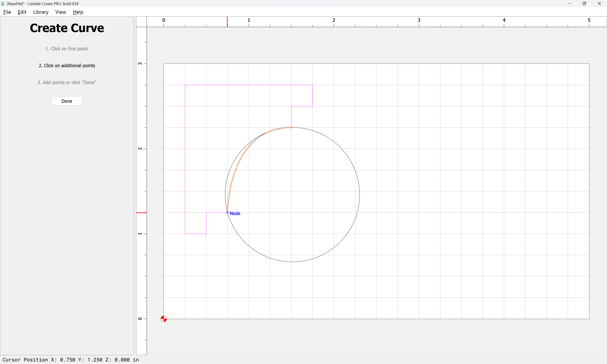Open the File menu
The width and height of the screenshot is (607, 364).
(x=7, y=12)
